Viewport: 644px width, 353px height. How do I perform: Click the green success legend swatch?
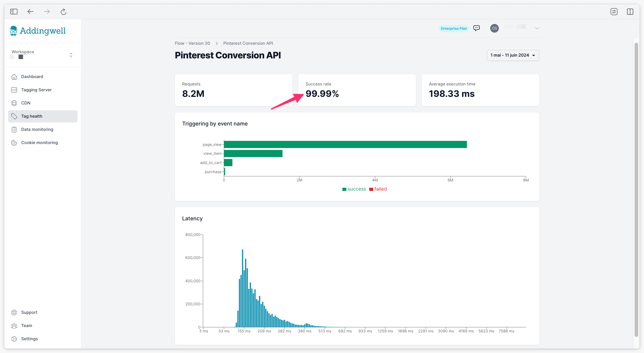[344, 189]
